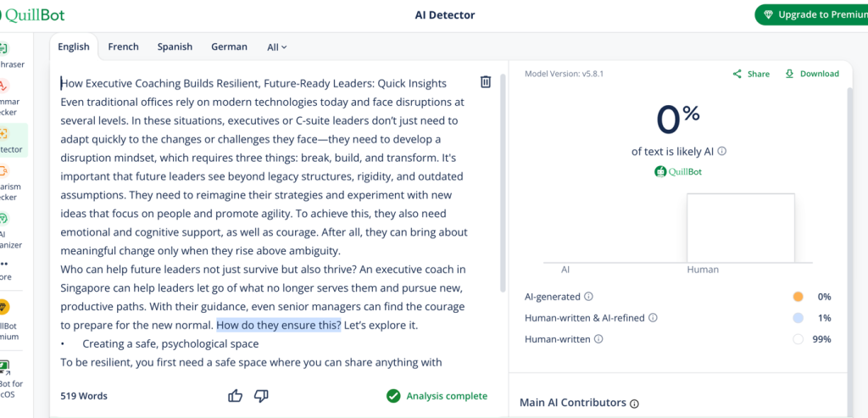Click info icon beside AI-generated label
Image resolution: width=868 pixels, height=418 pixels.
(x=588, y=297)
